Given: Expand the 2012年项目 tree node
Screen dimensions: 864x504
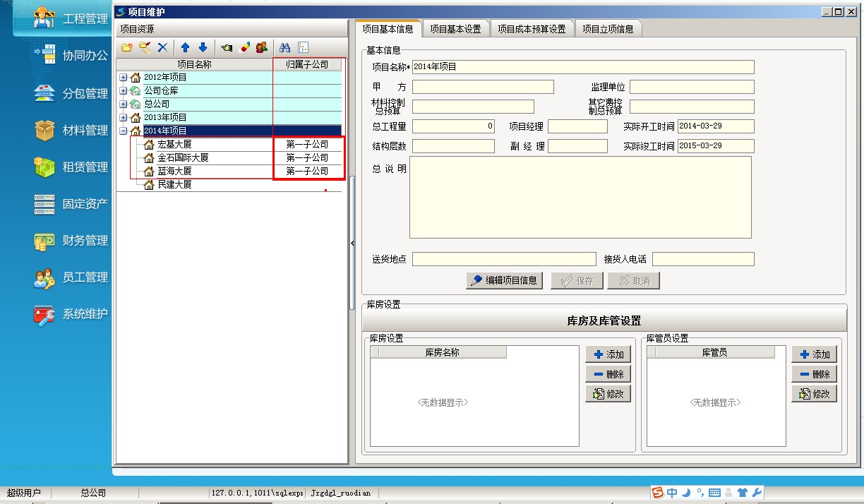Looking at the screenshot, I should [123, 78].
